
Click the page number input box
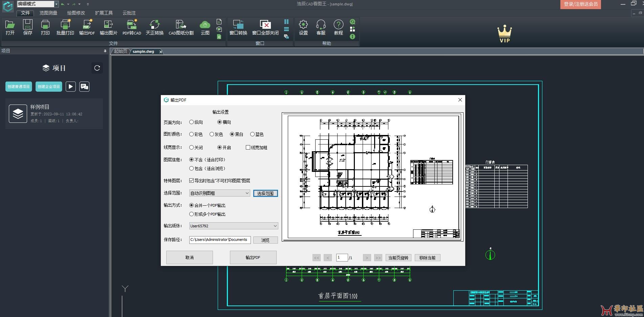[x=342, y=257]
